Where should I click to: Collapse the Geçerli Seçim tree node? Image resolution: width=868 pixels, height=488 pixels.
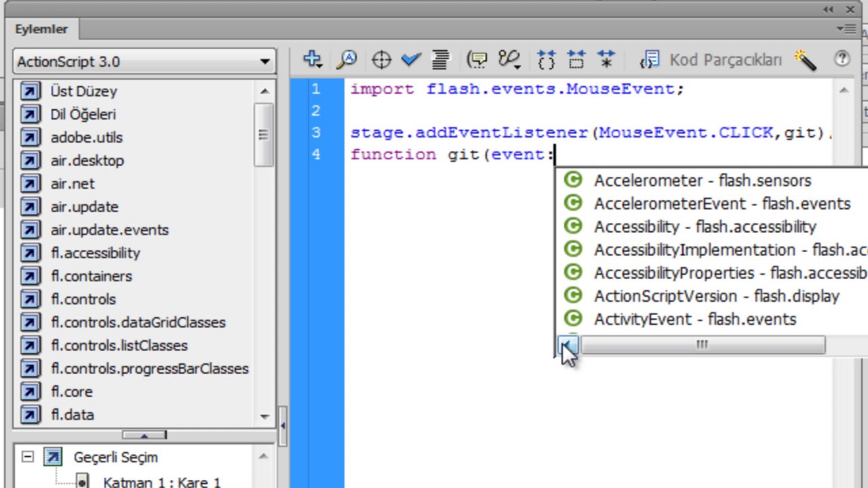27,457
